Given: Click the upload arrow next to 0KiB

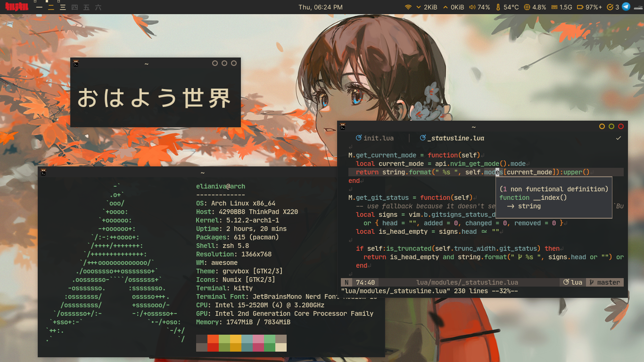Looking at the screenshot, I should pyautogui.click(x=446, y=7).
